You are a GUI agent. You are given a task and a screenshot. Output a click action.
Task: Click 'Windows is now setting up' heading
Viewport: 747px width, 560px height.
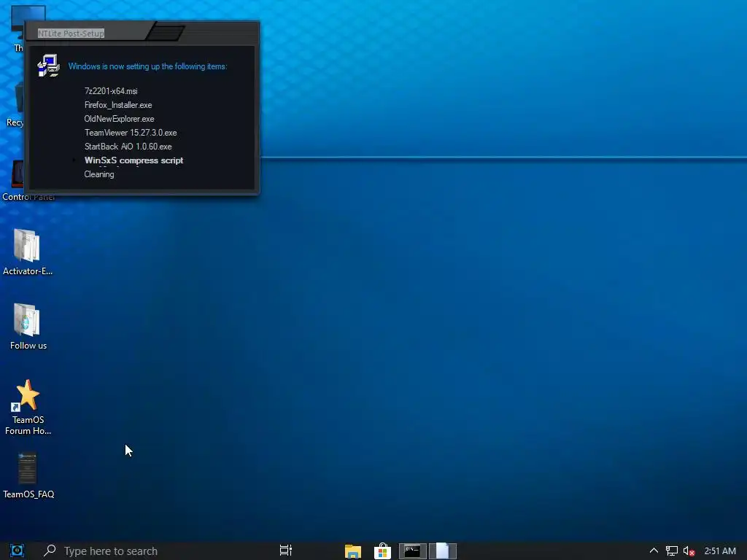click(x=147, y=66)
